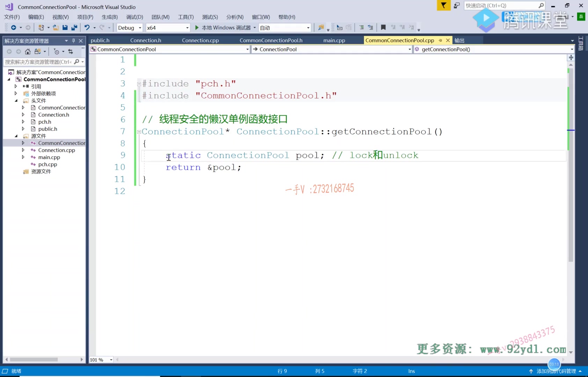Open the 文件(F) menu
The height and width of the screenshot is (377, 588).
tap(12, 17)
